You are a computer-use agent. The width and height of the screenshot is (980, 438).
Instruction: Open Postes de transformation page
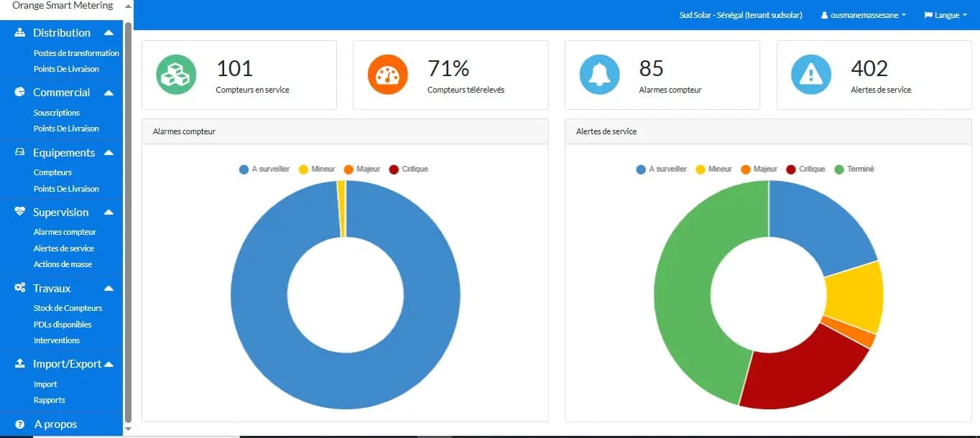(x=76, y=53)
